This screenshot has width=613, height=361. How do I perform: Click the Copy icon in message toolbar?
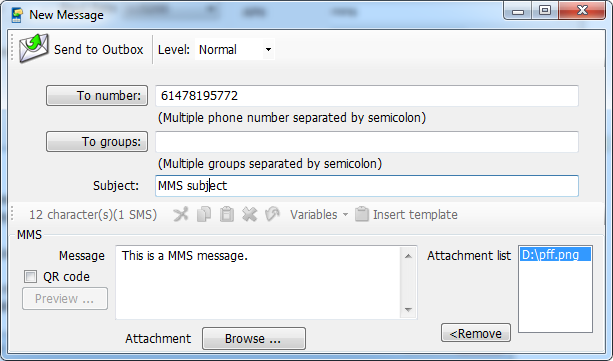tap(204, 214)
